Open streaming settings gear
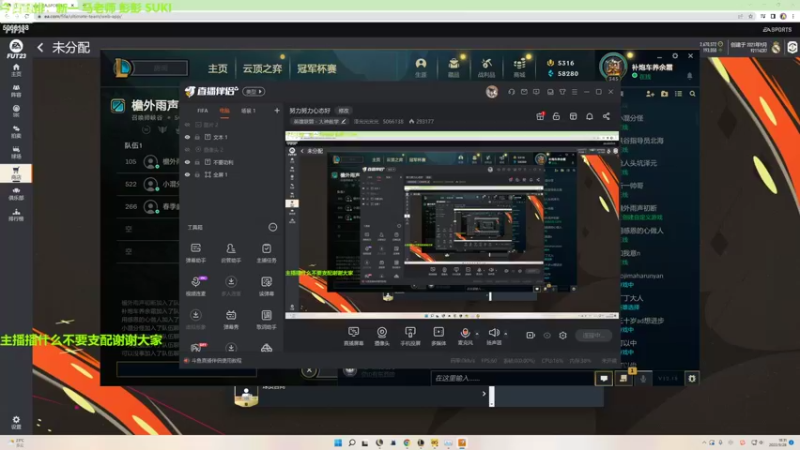The height and width of the screenshot is (450, 800). pyautogui.click(x=563, y=336)
